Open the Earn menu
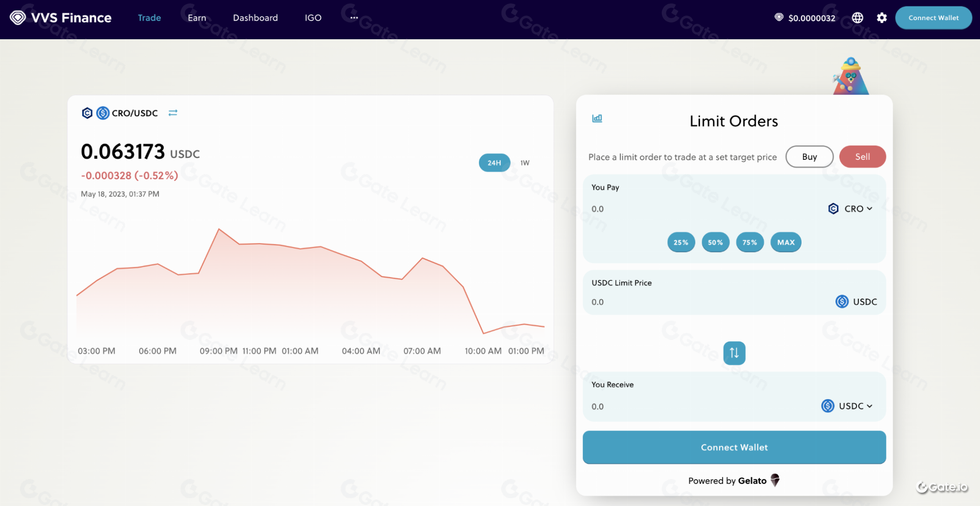Viewport: 980px width, 506px height. click(197, 18)
